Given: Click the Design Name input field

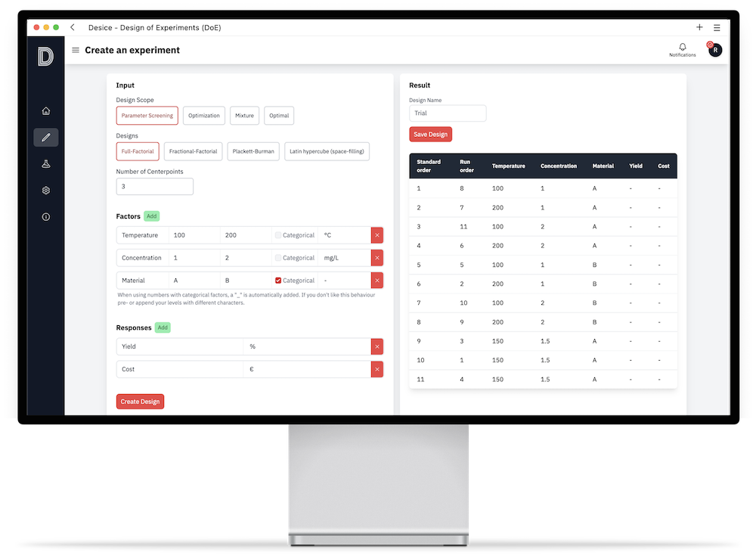Looking at the screenshot, I should 448,113.
